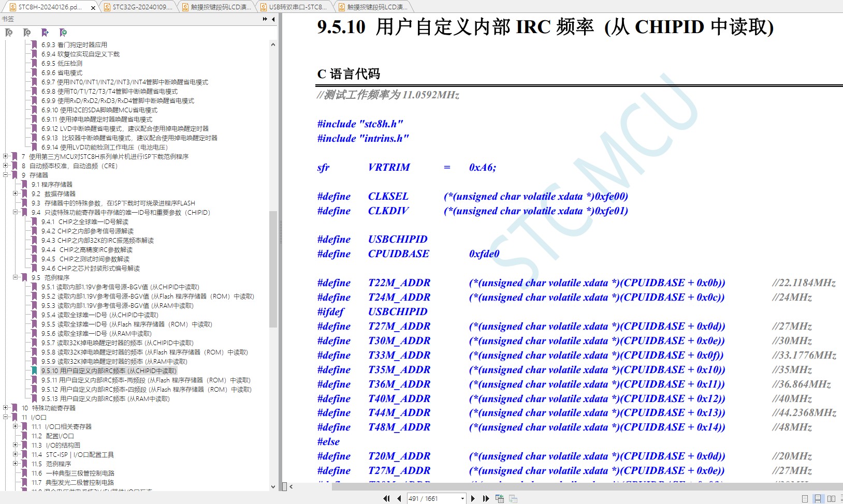
Task: Open bookmark 11.2 配置I/O口
Action: click(53, 436)
